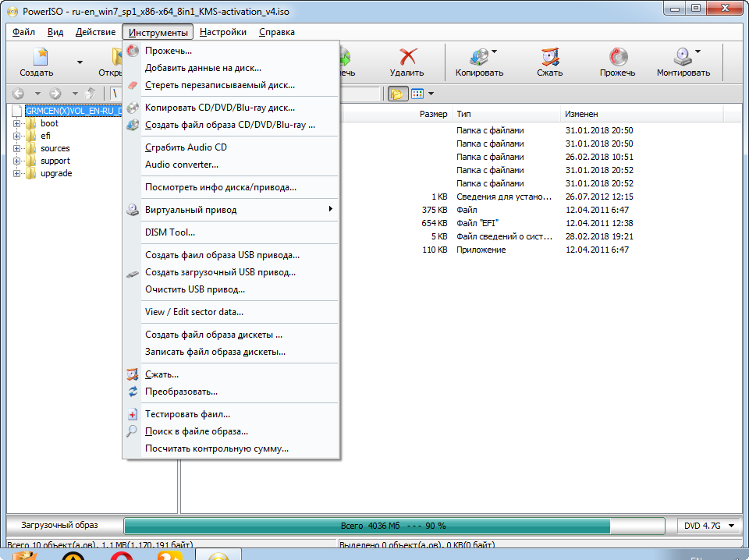The height and width of the screenshot is (560, 749).
Task: Open the Действие menu
Action: point(95,32)
